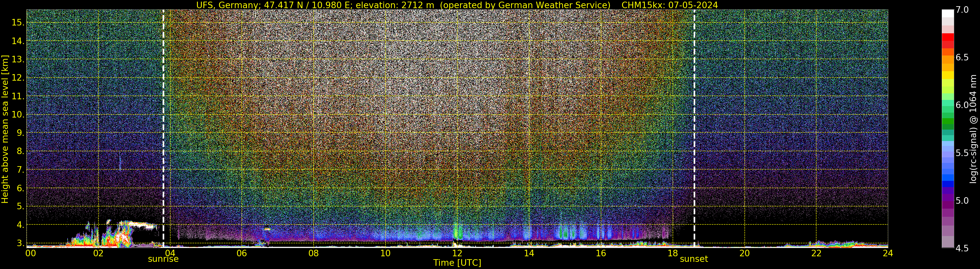
Task: Click the white top segment of the colorbar
Action: click(948, 13)
